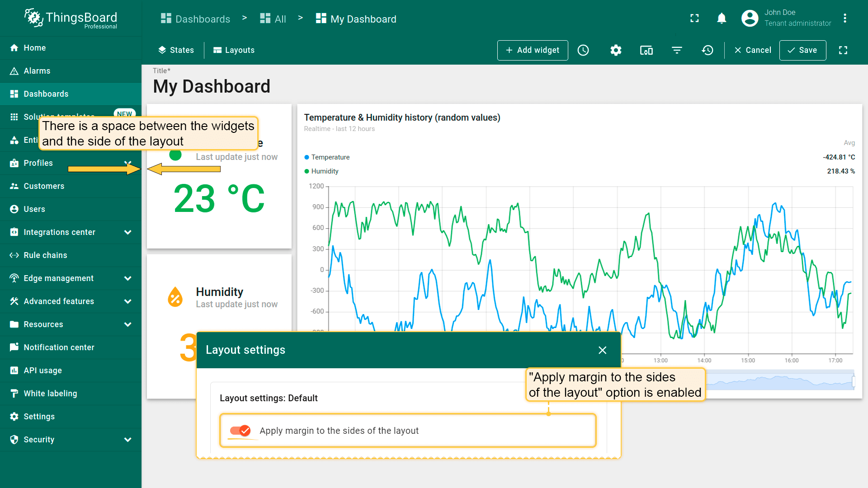The image size is (868, 488).
Task: Open the Layouts tab
Action: (x=234, y=50)
